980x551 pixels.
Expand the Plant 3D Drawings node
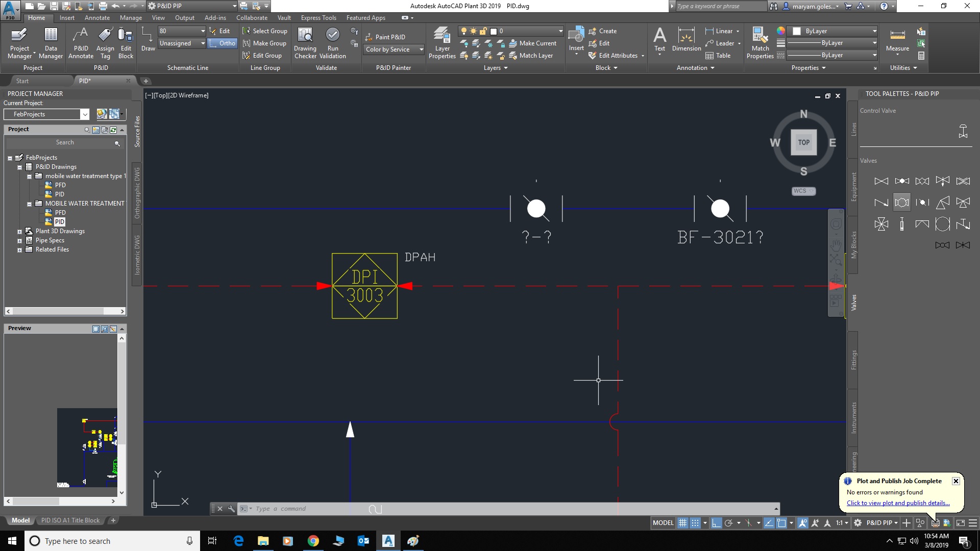pos(20,232)
